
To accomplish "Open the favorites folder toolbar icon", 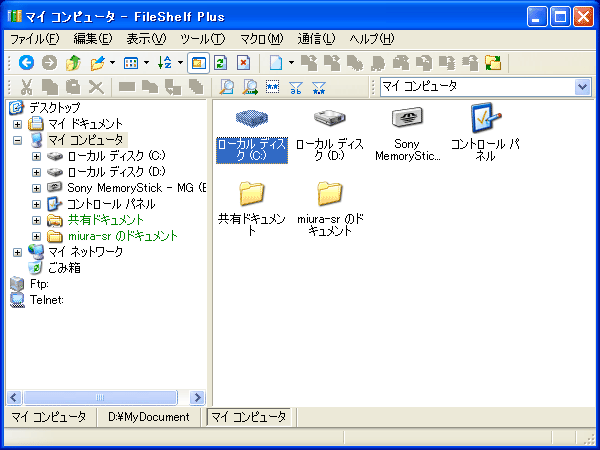I will pos(98,62).
